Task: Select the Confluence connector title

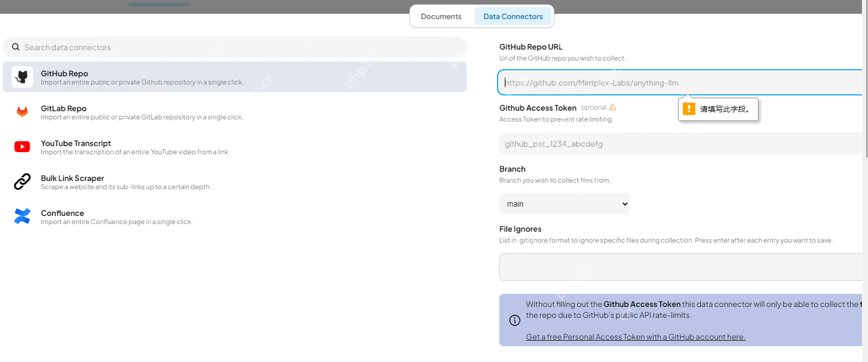Action: [x=63, y=213]
